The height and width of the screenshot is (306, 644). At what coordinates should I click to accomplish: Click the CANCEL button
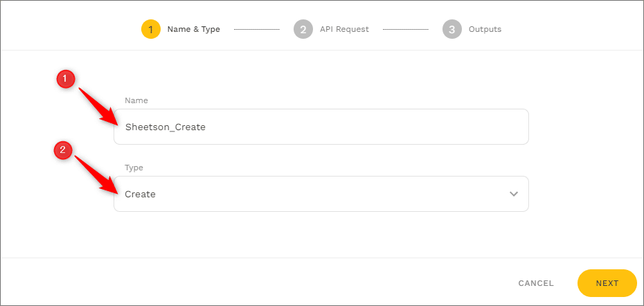(536, 283)
